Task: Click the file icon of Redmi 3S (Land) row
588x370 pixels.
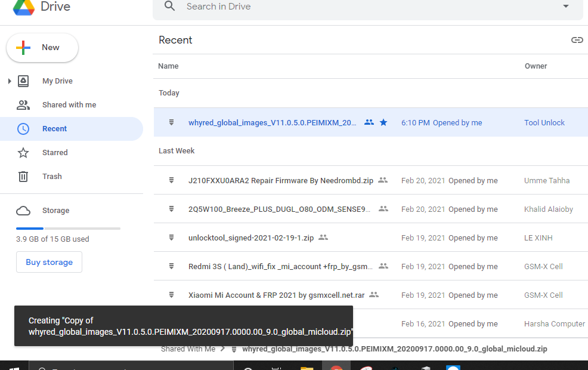Action: (x=171, y=266)
